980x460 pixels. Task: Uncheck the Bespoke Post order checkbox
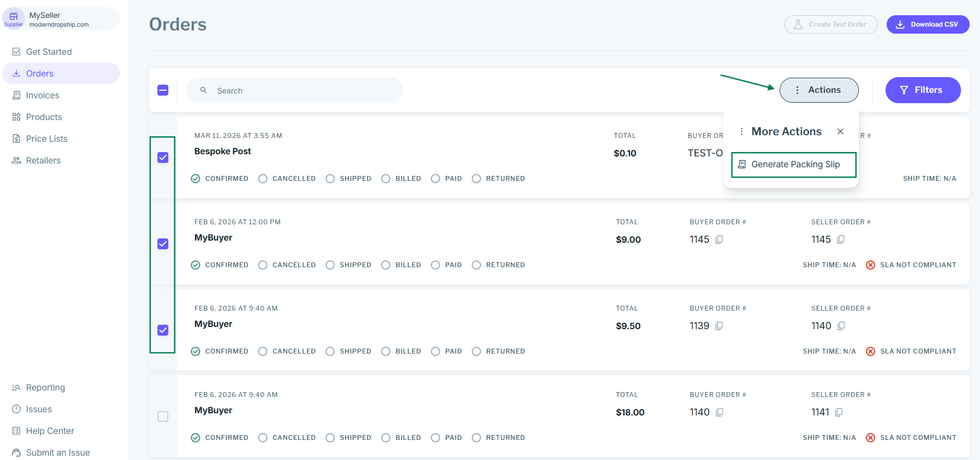coord(163,157)
